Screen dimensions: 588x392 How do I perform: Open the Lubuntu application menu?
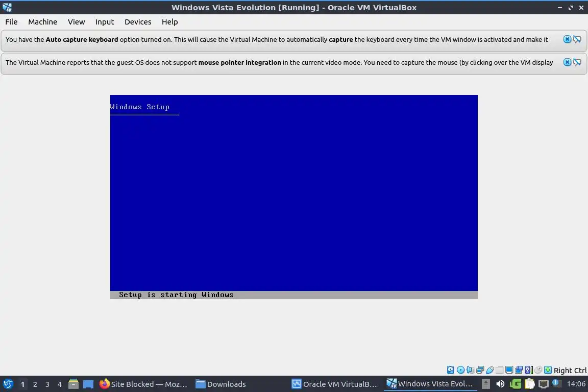click(8, 384)
